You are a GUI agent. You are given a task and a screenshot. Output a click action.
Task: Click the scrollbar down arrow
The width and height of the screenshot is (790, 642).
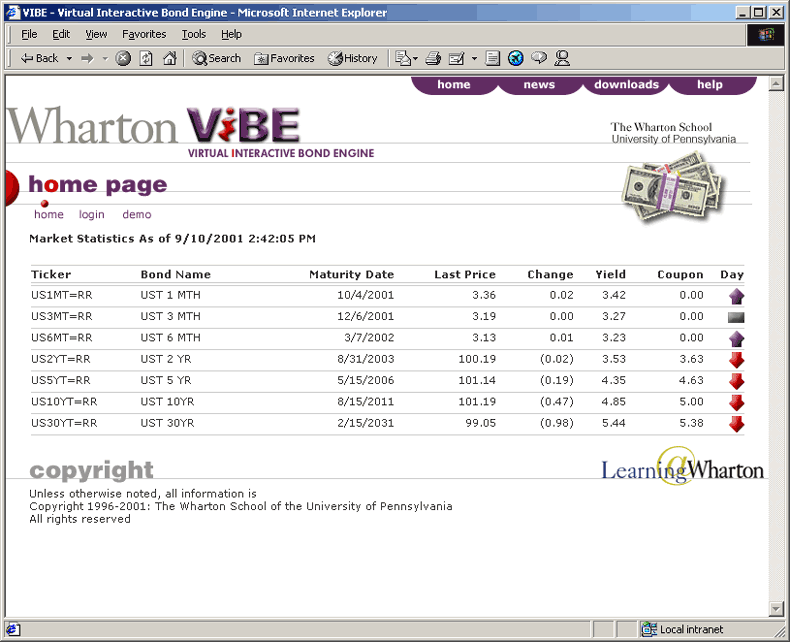776,609
